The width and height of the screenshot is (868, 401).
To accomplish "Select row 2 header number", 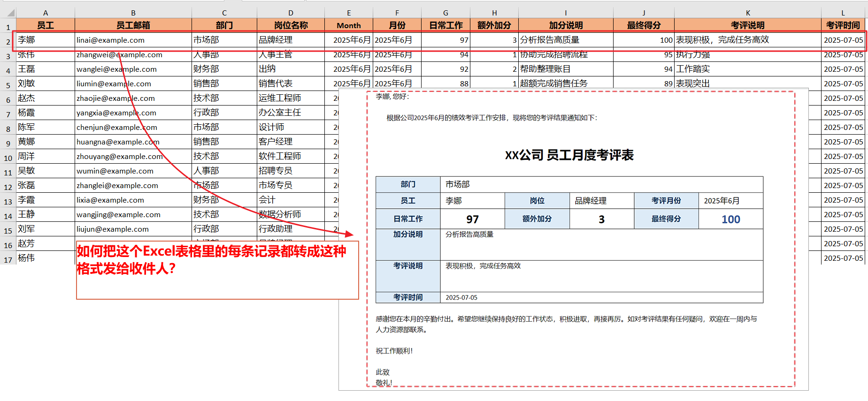I will click(8, 42).
